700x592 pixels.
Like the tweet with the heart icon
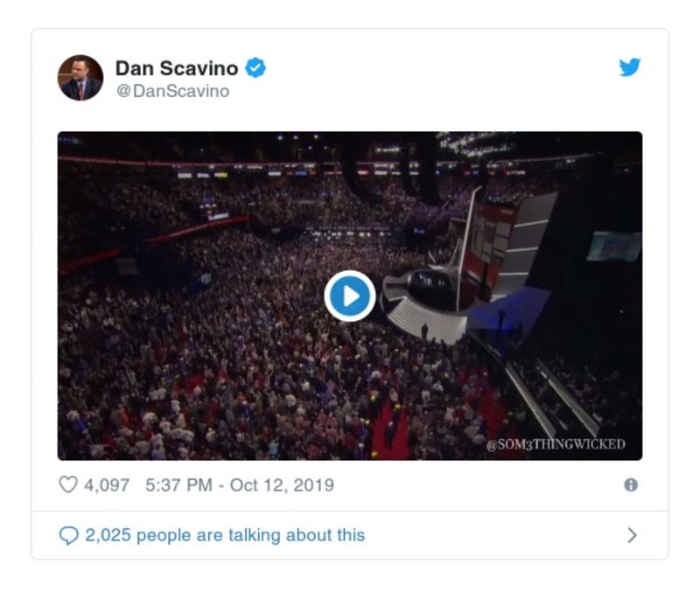tap(68, 484)
